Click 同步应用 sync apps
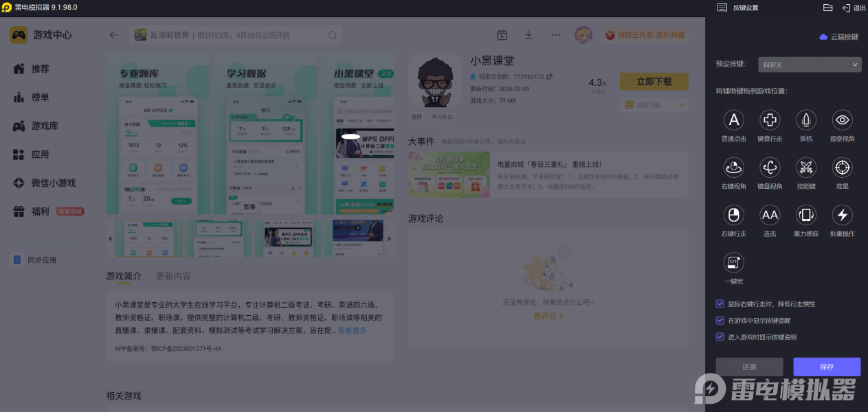 coord(36,260)
